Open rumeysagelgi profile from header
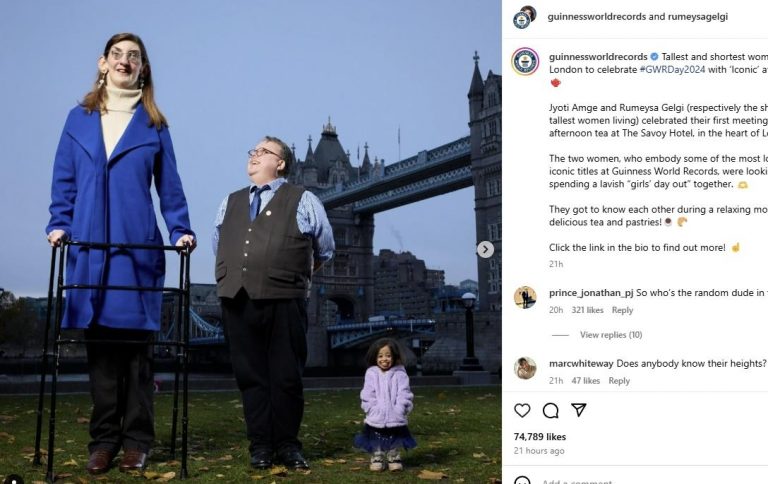 pos(697,17)
